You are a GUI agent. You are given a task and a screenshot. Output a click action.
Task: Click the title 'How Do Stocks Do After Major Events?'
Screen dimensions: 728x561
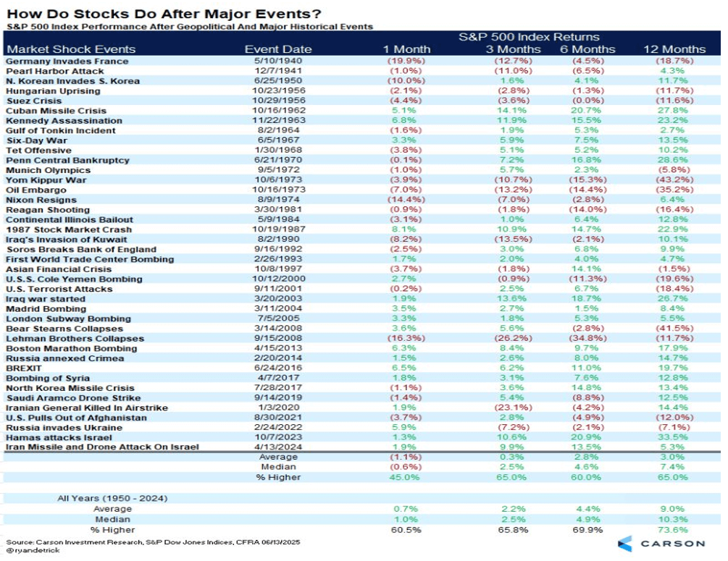(x=164, y=14)
